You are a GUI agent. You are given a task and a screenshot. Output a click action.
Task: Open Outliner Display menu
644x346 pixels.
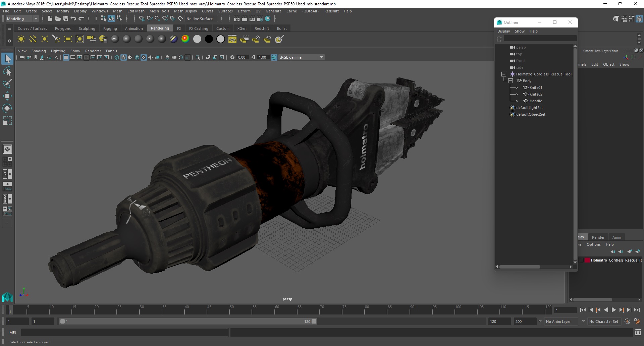[503, 31]
